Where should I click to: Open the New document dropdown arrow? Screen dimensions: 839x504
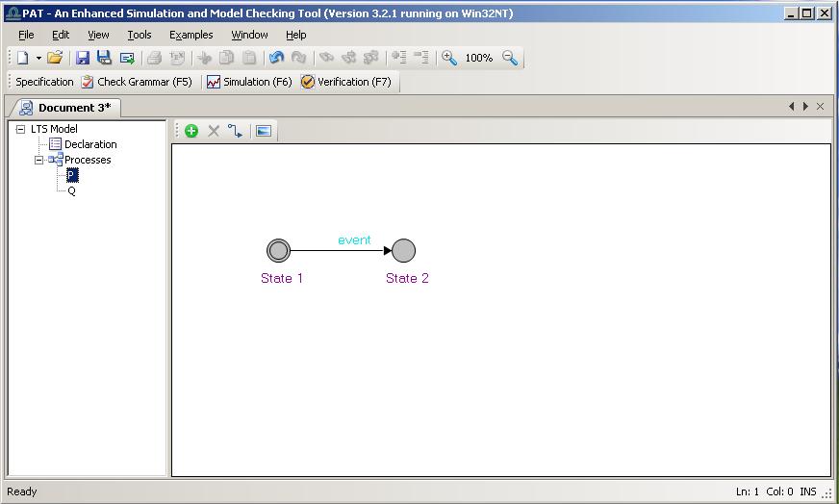coord(38,58)
